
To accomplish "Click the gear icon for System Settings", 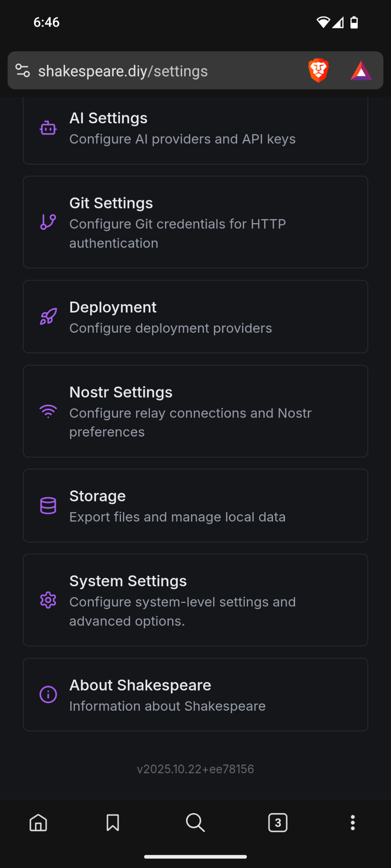I will click(x=48, y=600).
